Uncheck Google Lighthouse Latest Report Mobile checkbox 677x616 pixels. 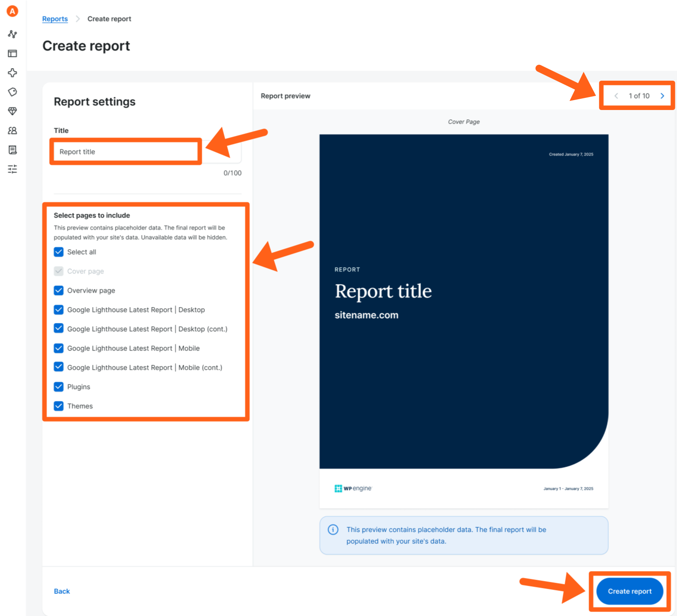pyautogui.click(x=59, y=348)
